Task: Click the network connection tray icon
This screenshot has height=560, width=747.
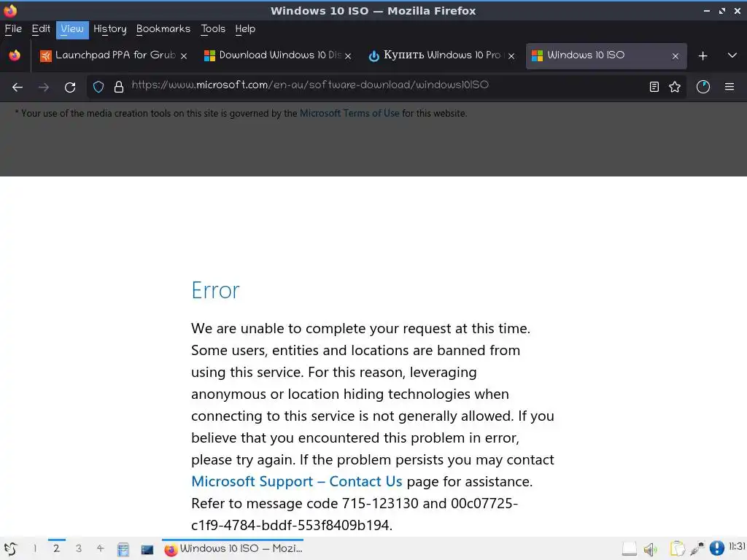Action: pyautogui.click(x=697, y=549)
